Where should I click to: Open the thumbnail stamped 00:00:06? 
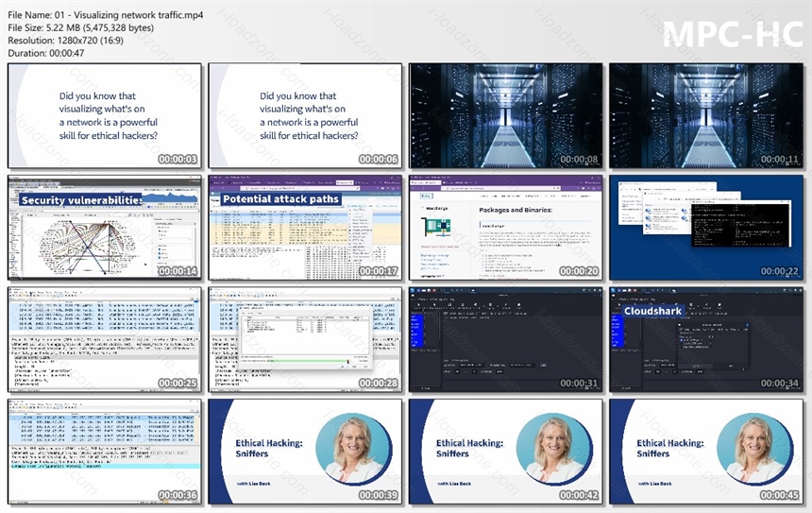tap(305, 116)
